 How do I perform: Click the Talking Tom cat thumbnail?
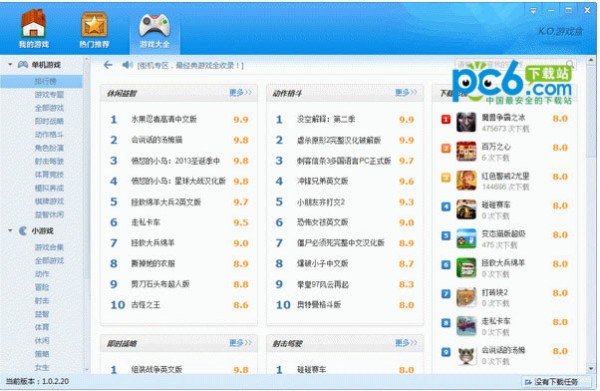466,355
